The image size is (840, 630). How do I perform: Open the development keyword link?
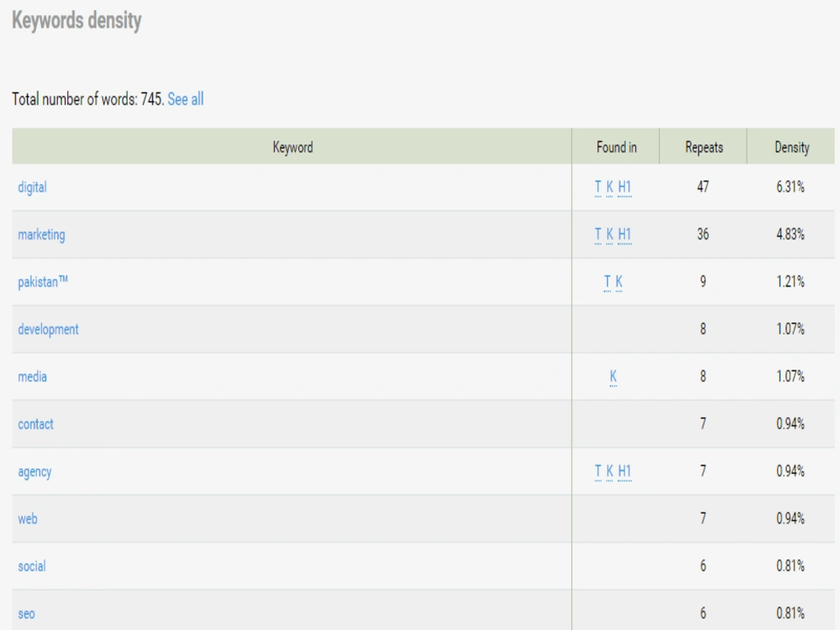click(x=48, y=329)
